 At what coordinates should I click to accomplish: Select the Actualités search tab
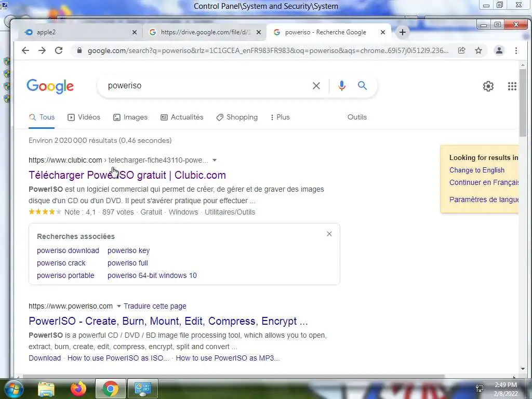[x=182, y=117]
